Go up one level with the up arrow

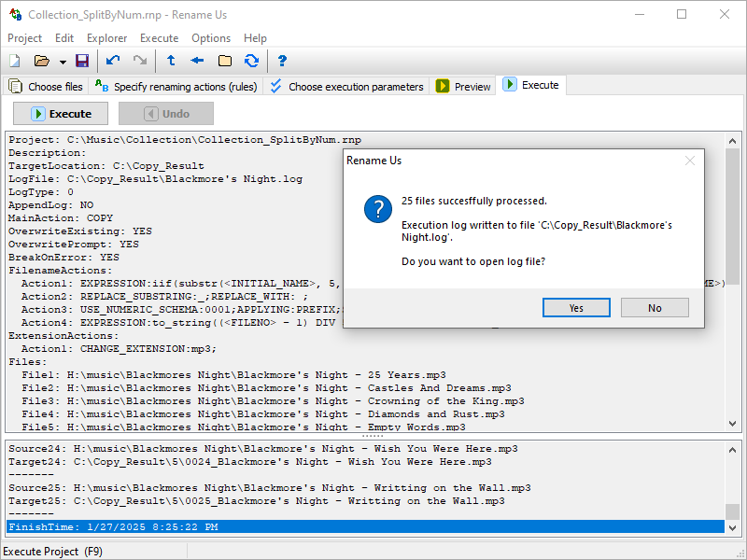[171, 61]
